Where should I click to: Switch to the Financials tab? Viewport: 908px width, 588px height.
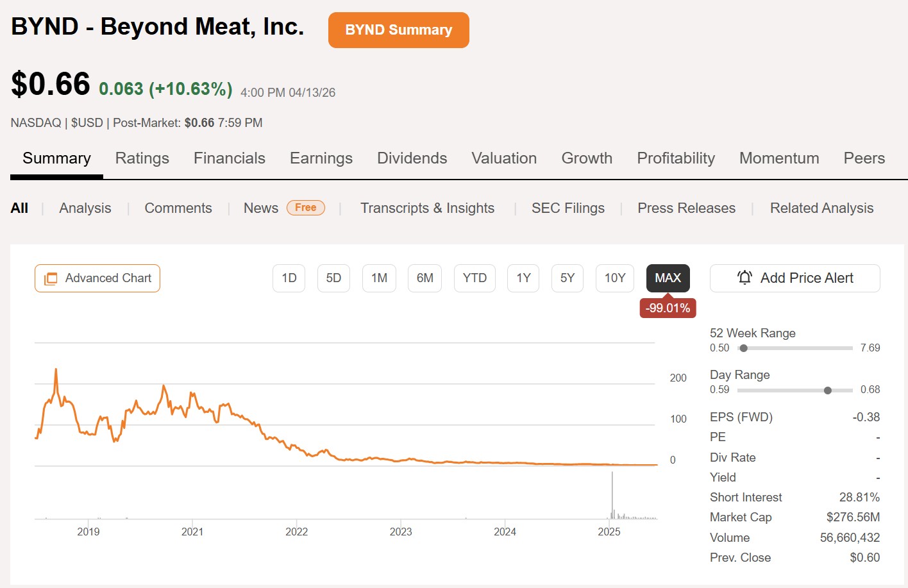tap(230, 158)
